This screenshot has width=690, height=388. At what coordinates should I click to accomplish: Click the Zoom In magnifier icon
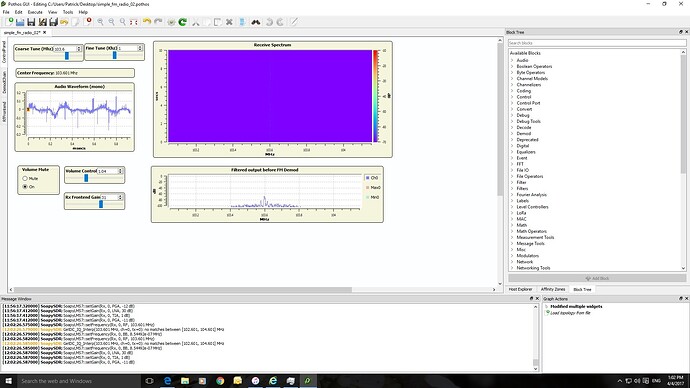pyautogui.click(x=100, y=22)
